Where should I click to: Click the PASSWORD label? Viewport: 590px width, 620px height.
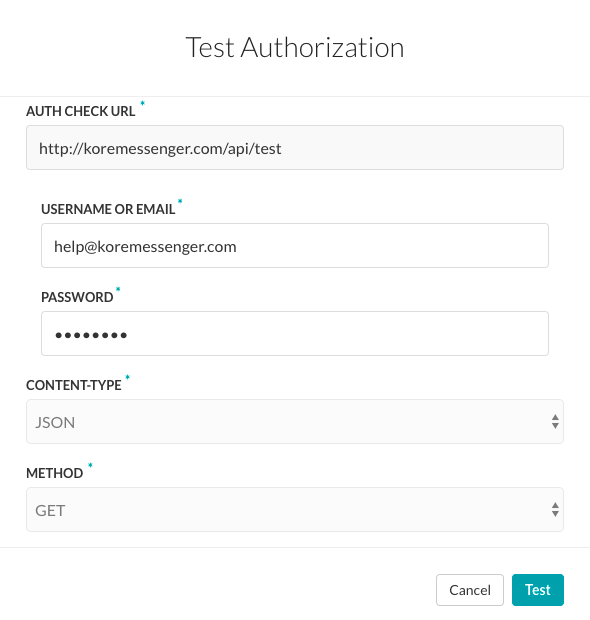pyautogui.click(x=77, y=297)
